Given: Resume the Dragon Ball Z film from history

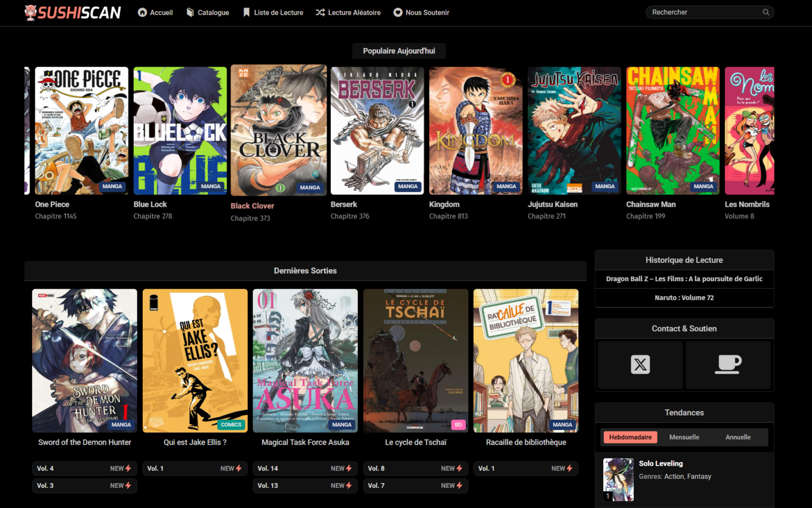Looking at the screenshot, I should [684, 279].
